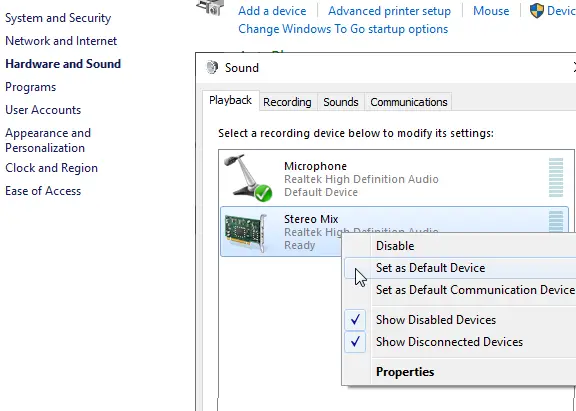The height and width of the screenshot is (411, 576).
Task: Switch to the Recording tab
Action: [287, 102]
